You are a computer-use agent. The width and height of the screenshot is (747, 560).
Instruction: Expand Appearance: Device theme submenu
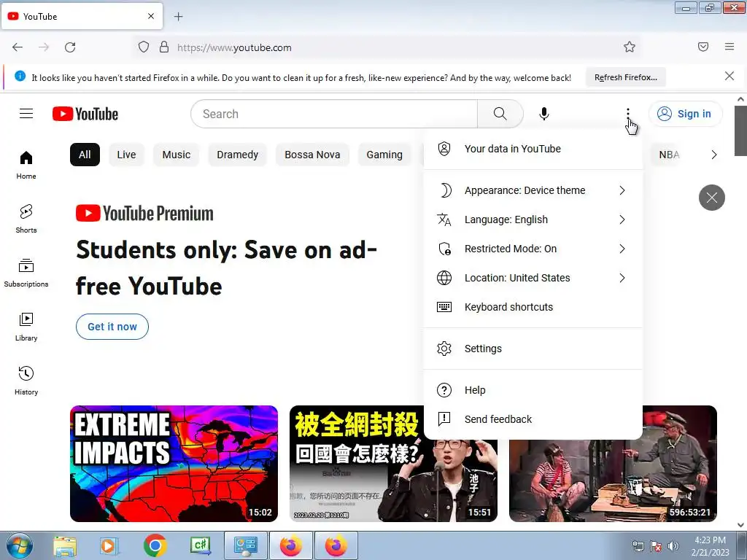533,190
